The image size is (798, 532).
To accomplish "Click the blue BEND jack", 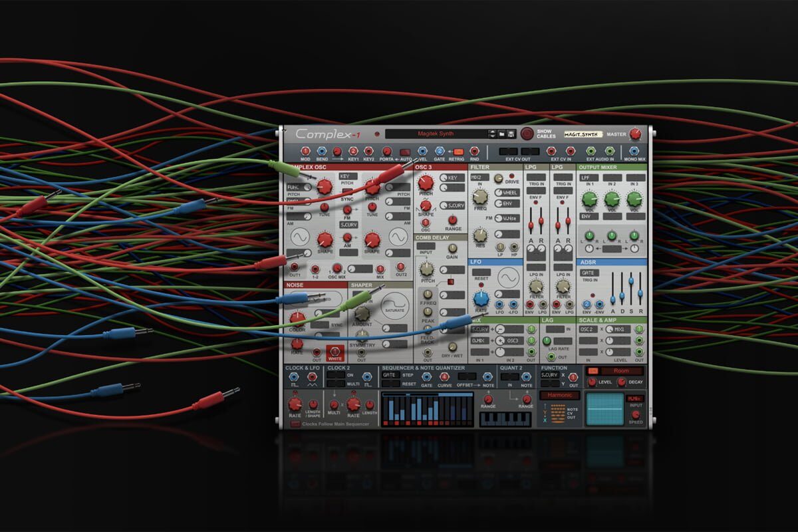I will pos(321,152).
